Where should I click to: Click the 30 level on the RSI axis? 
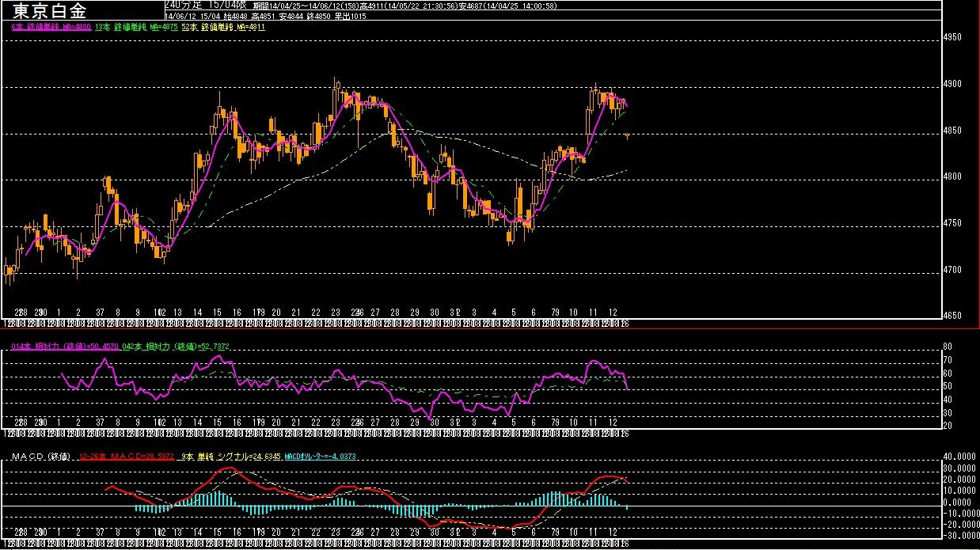coord(948,413)
